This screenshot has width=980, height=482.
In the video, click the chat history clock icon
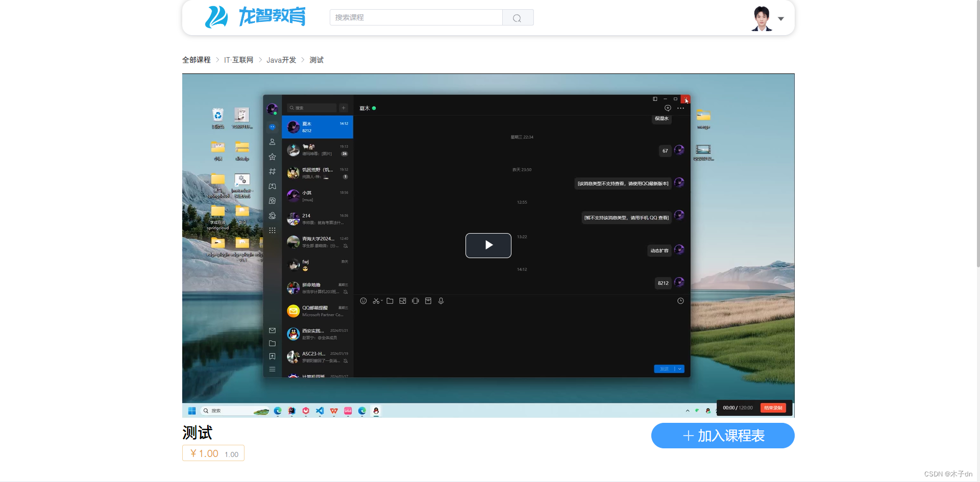pos(680,301)
